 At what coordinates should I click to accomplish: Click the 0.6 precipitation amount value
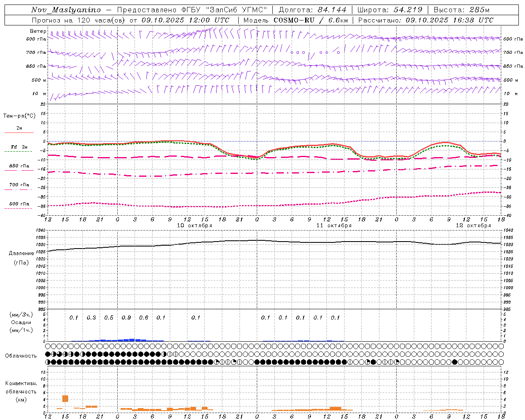coord(144,317)
